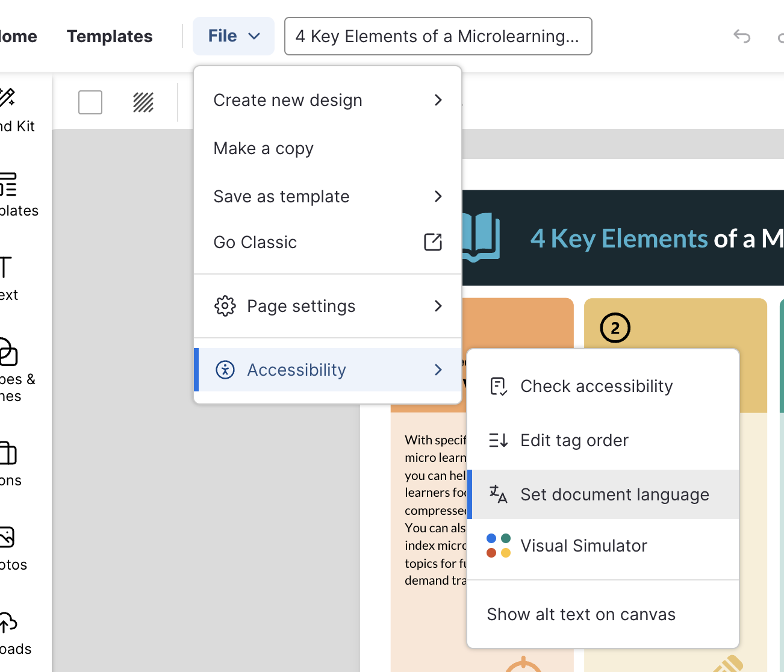784x672 pixels.
Task: Select Make a copy
Action: click(x=263, y=148)
